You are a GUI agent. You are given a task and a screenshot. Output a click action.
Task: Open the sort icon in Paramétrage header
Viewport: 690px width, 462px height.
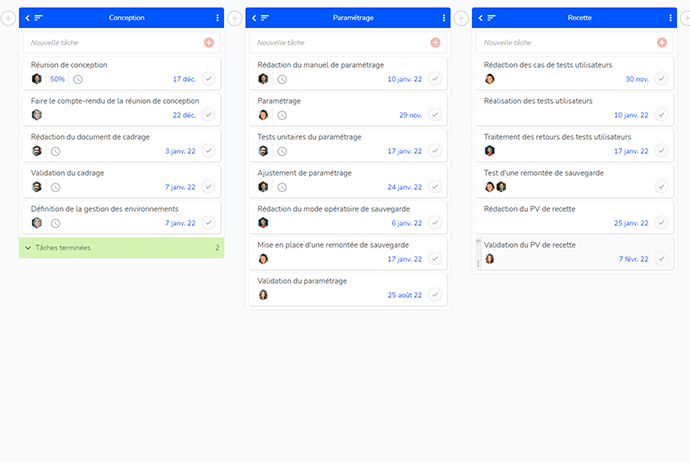(265, 18)
